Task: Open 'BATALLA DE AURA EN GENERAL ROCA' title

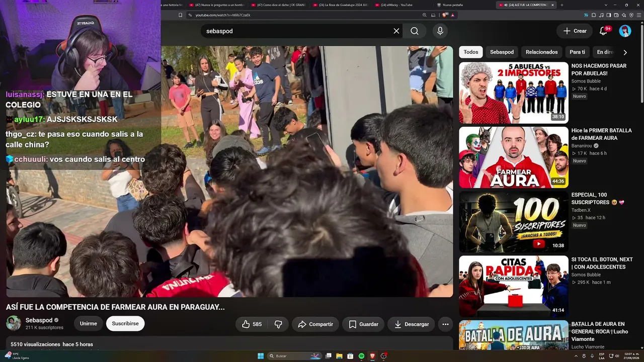Action: [600, 331]
